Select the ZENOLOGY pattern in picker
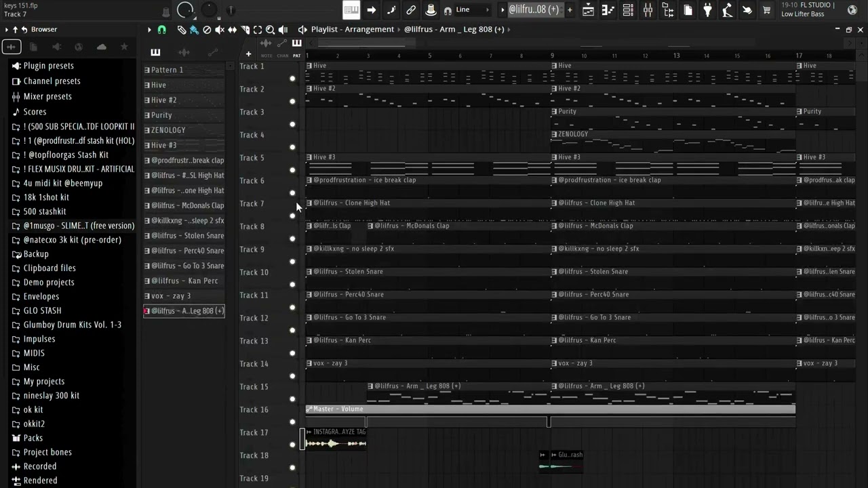Screen dimensions: 868x488 click(184, 130)
